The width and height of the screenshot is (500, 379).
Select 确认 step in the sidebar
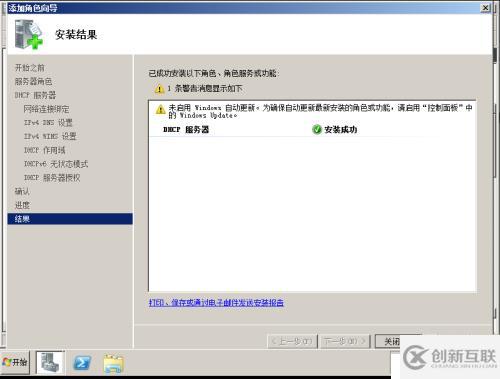click(22, 191)
